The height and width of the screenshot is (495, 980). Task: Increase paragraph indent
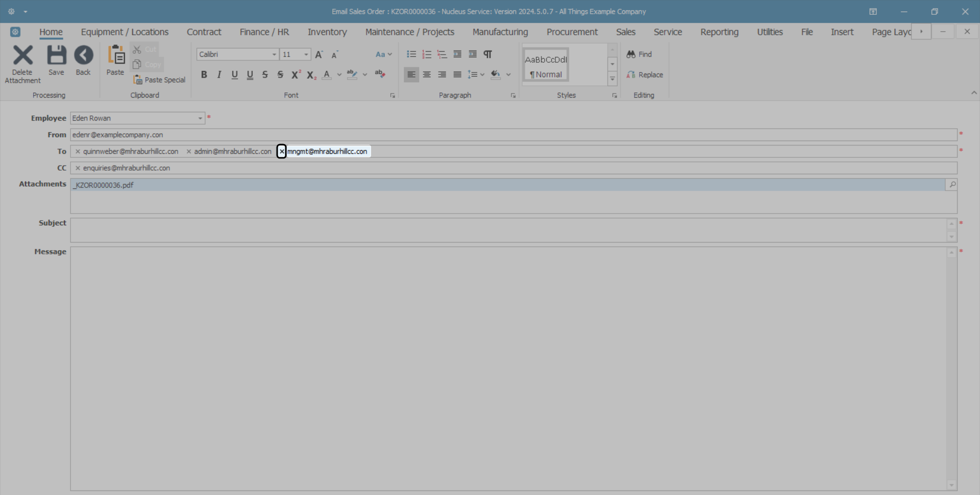[473, 54]
